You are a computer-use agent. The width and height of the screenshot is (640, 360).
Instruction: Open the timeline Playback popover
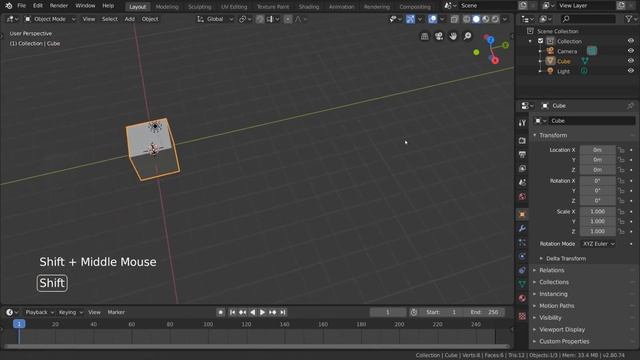pos(39,312)
